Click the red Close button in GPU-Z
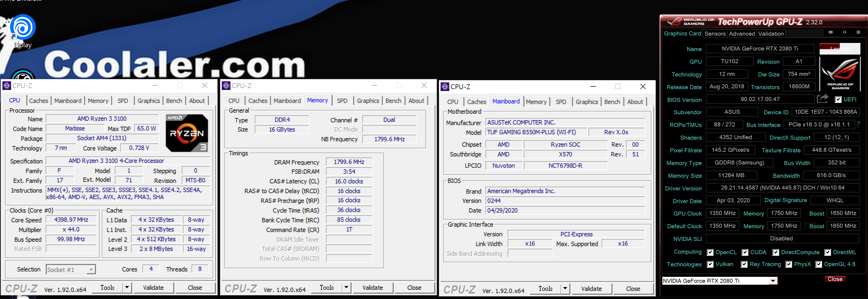This screenshot has height=299, width=868. click(835, 279)
